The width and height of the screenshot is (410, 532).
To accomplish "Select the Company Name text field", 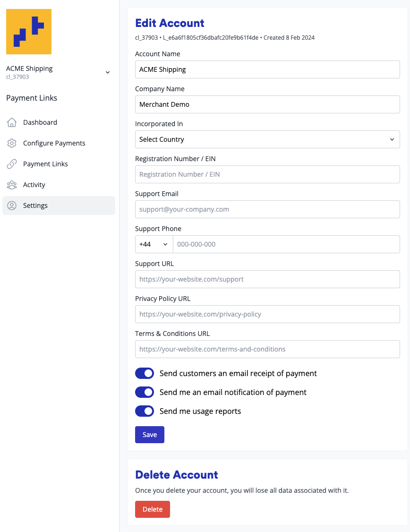I will coord(267,104).
